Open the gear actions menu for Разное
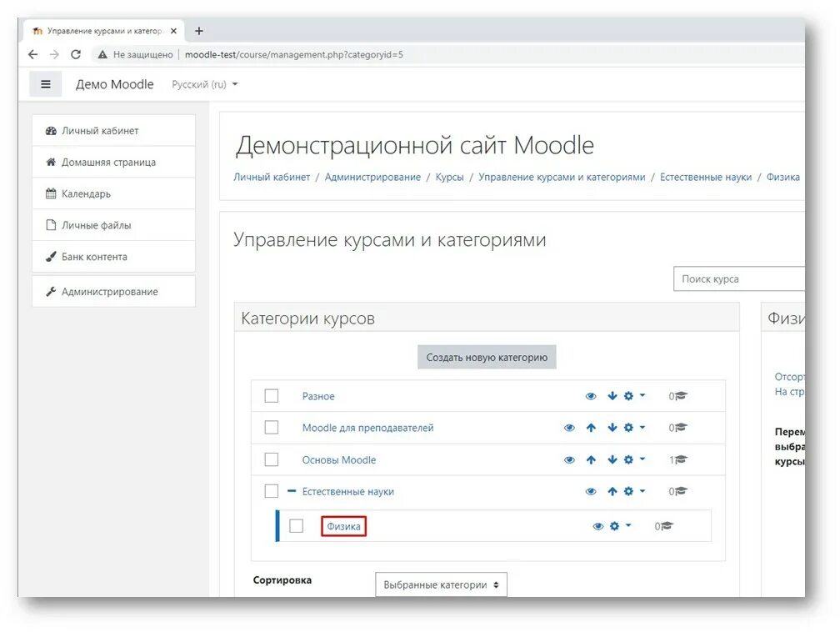Viewport: 840px width, 632px height. tap(634, 396)
